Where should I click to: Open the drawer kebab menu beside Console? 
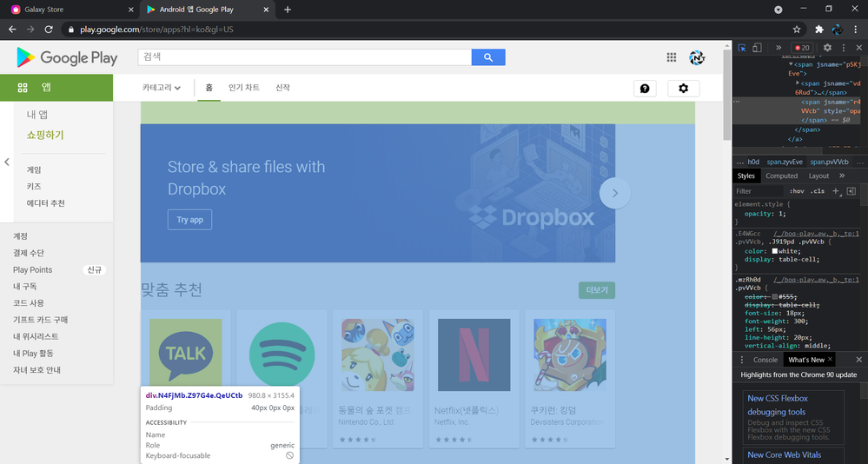point(742,360)
